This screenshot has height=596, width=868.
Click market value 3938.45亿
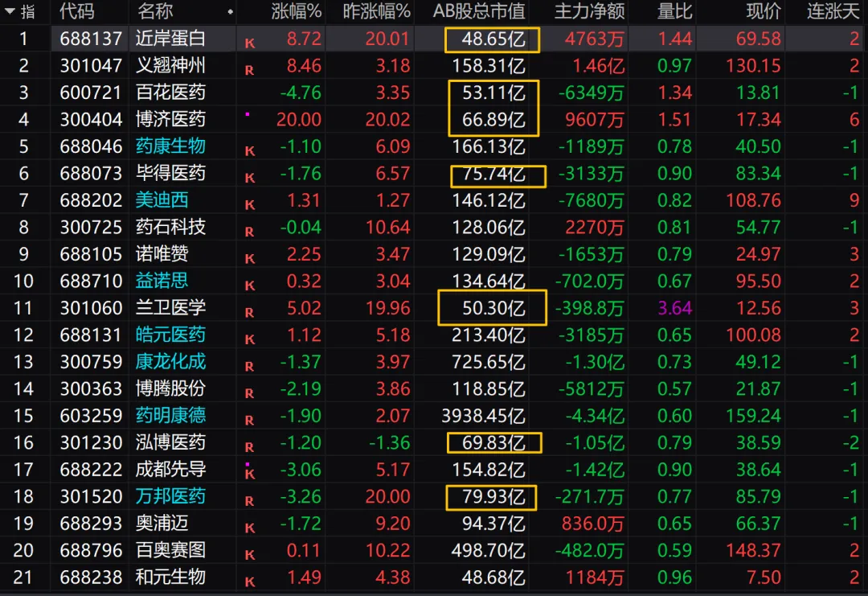coord(483,416)
